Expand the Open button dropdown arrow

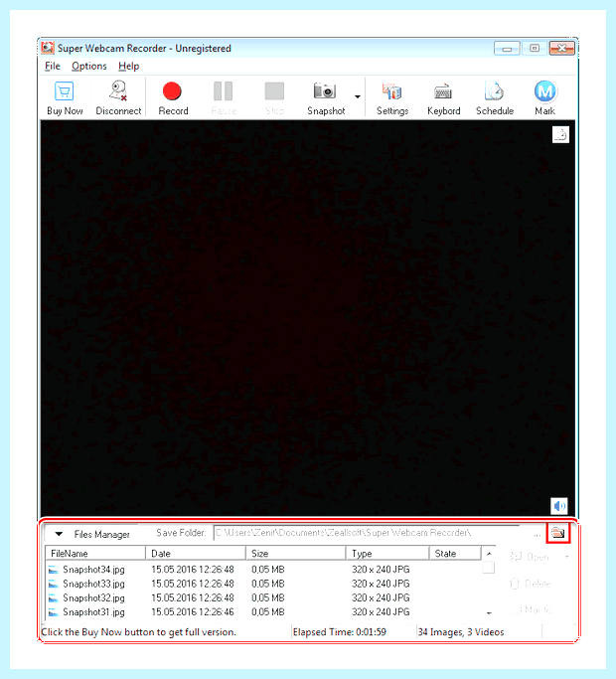[x=566, y=557]
